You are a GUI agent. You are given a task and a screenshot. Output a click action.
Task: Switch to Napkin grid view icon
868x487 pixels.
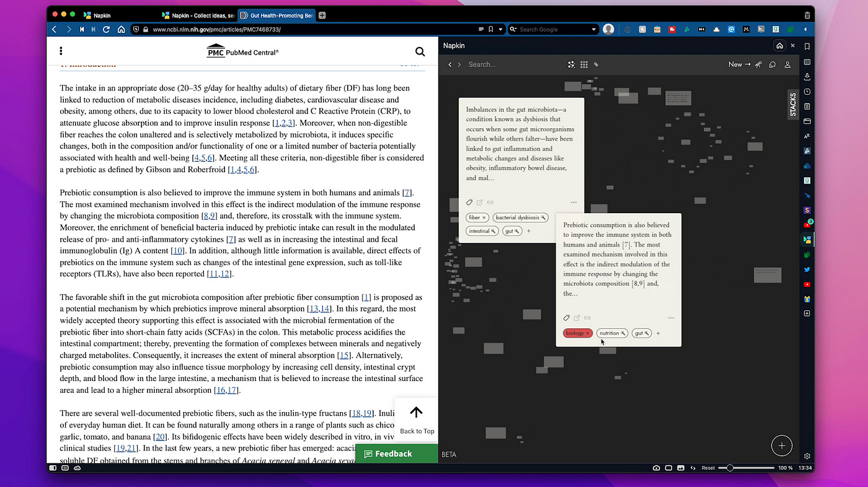[584, 64]
